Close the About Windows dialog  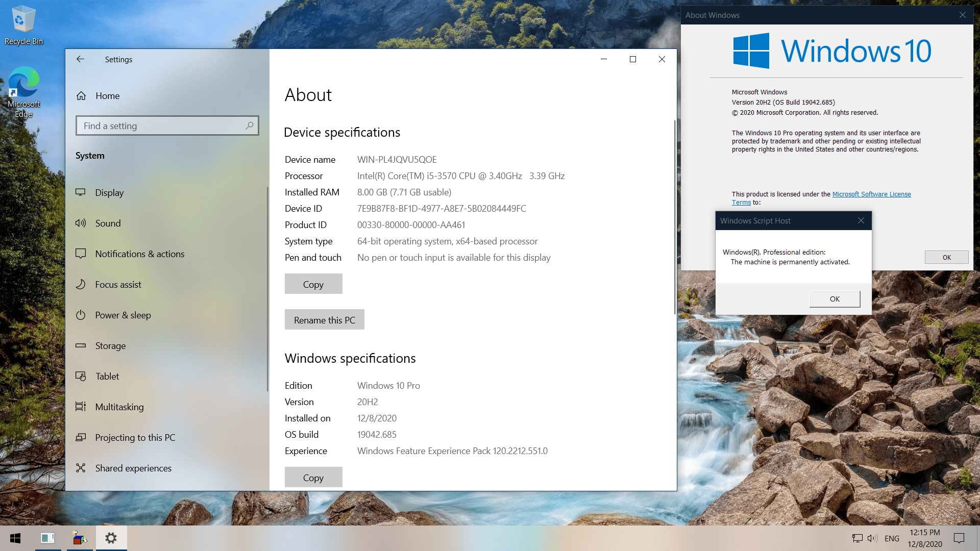pos(963,15)
